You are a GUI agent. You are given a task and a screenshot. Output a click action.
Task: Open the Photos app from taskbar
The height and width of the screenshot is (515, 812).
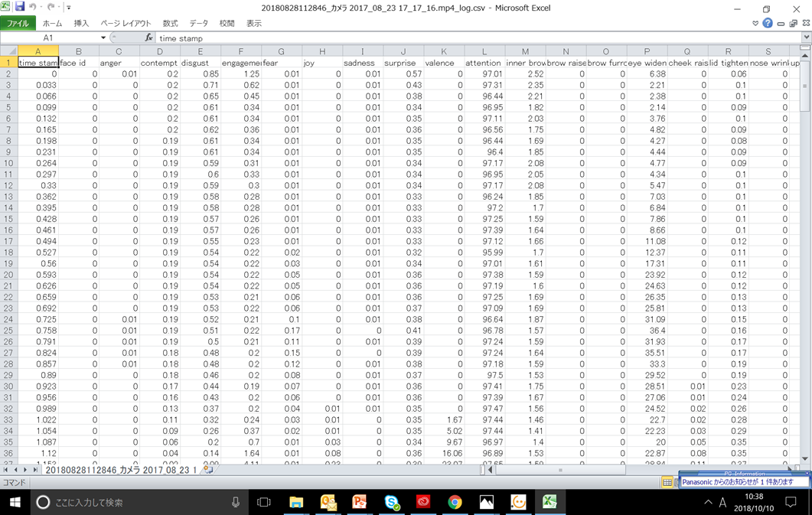coord(487,502)
